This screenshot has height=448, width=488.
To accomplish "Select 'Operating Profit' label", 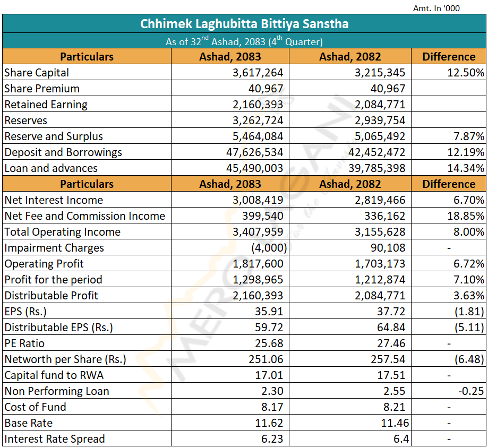I will (x=44, y=263).
